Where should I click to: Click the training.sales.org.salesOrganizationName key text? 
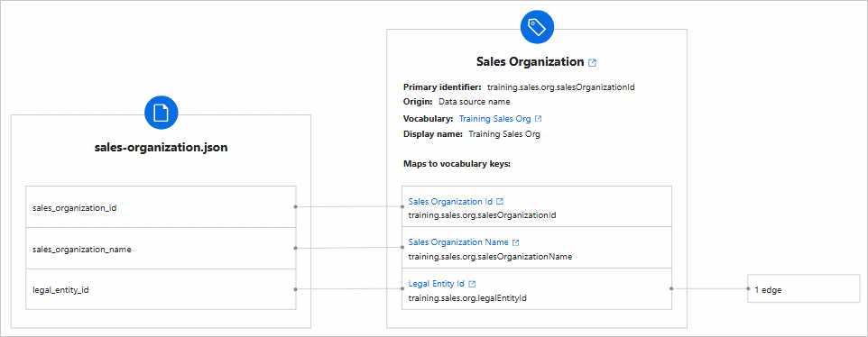point(491,257)
